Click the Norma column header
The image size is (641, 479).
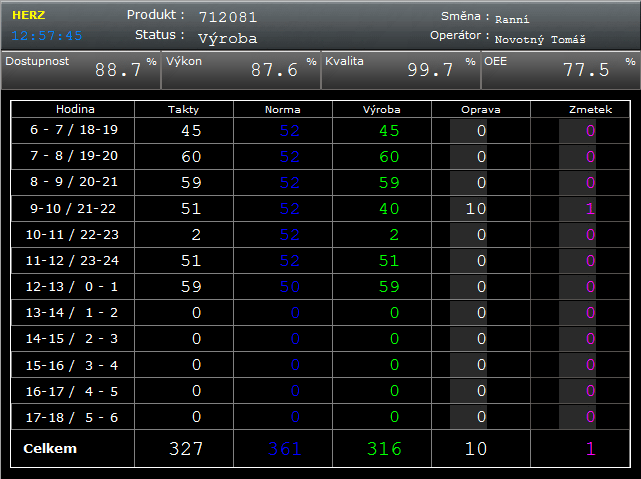point(282,109)
